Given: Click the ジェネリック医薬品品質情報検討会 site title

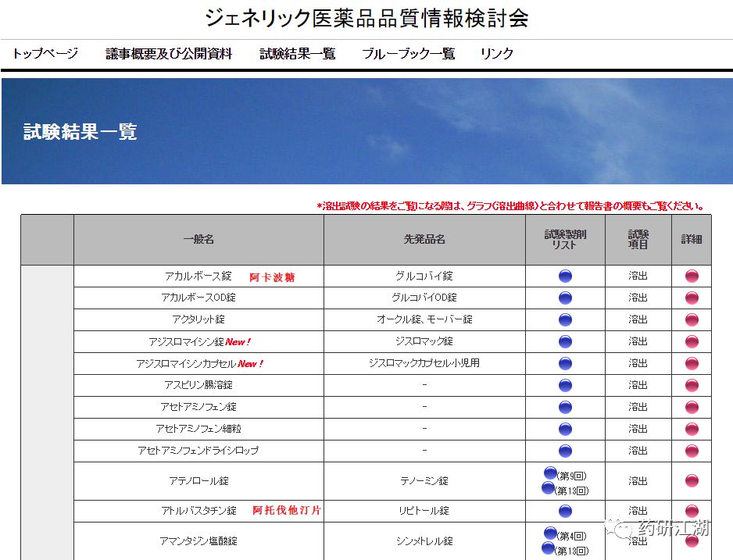Looking at the screenshot, I should click(367, 18).
